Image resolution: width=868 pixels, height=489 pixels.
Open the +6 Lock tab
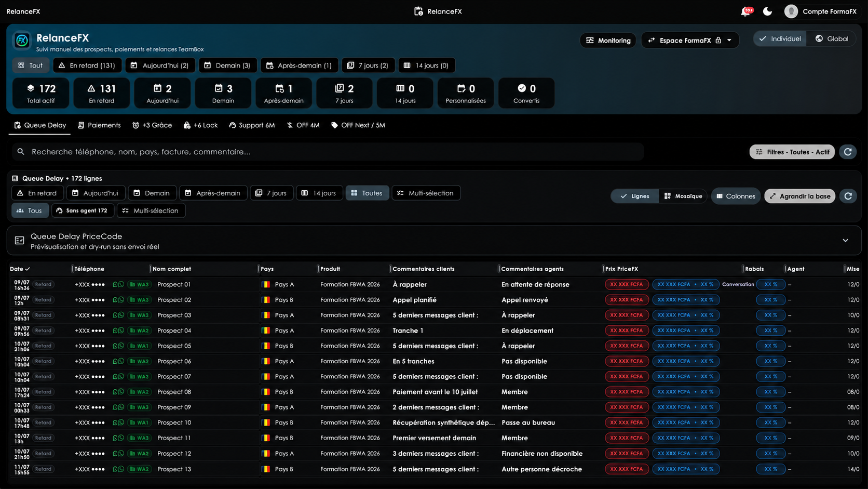click(x=200, y=125)
